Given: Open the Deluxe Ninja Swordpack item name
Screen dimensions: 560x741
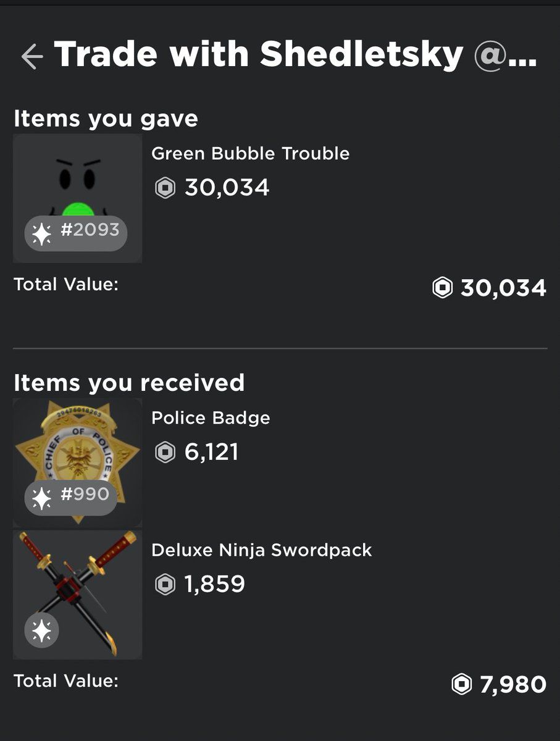Looking at the screenshot, I should [261, 550].
